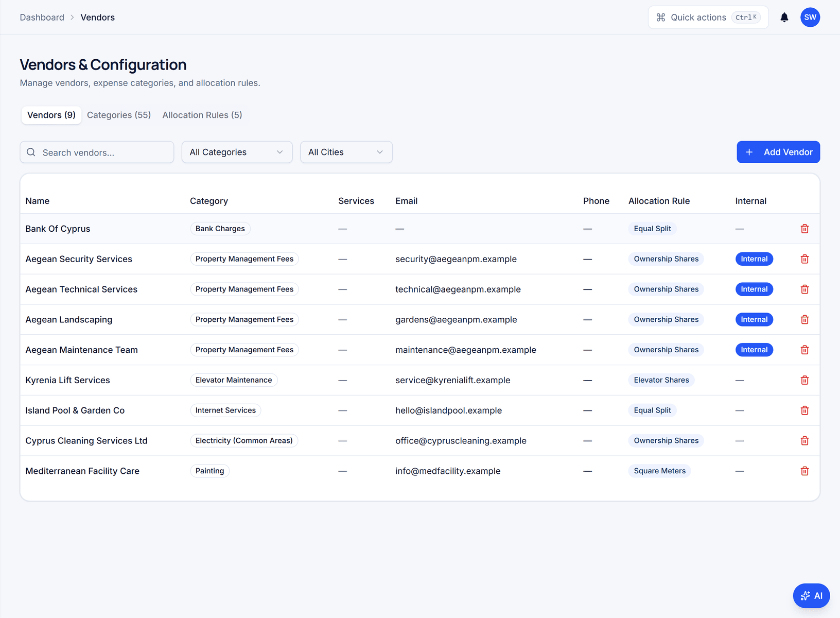Click the Painting category badge
Screen dimensions: 840x618
pyautogui.click(x=210, y=471)
